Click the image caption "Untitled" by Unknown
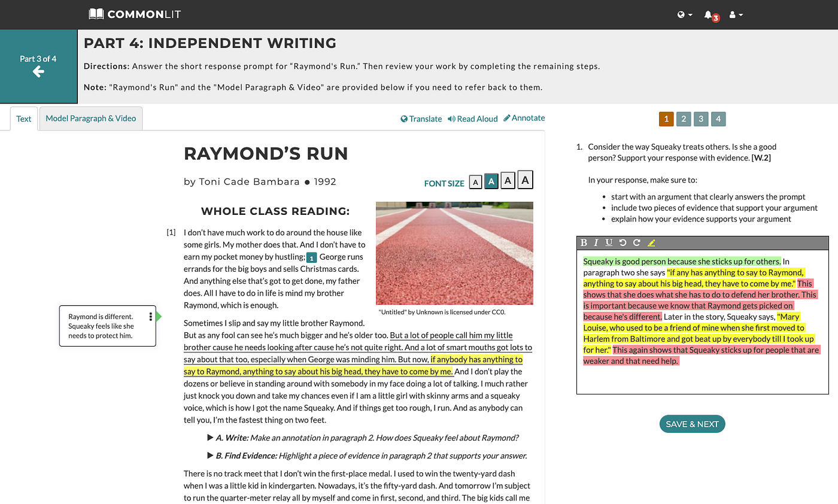 coord(442,312)
